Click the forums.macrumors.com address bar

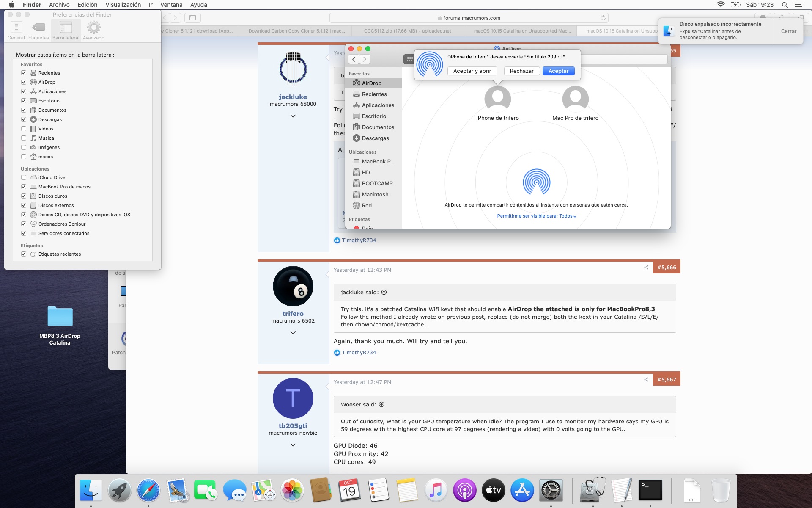tap(469, 18)
